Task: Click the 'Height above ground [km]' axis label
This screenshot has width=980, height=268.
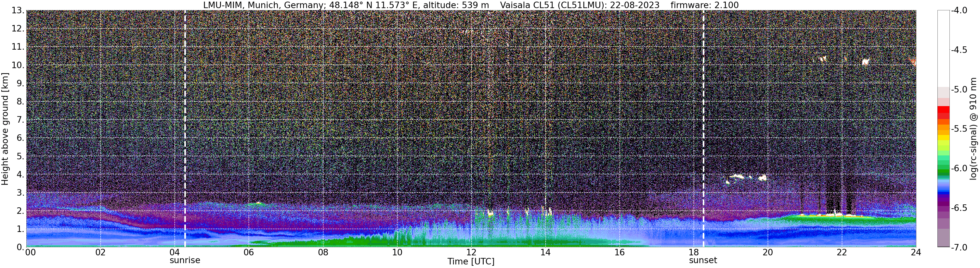Action: [x=5, y=129]
